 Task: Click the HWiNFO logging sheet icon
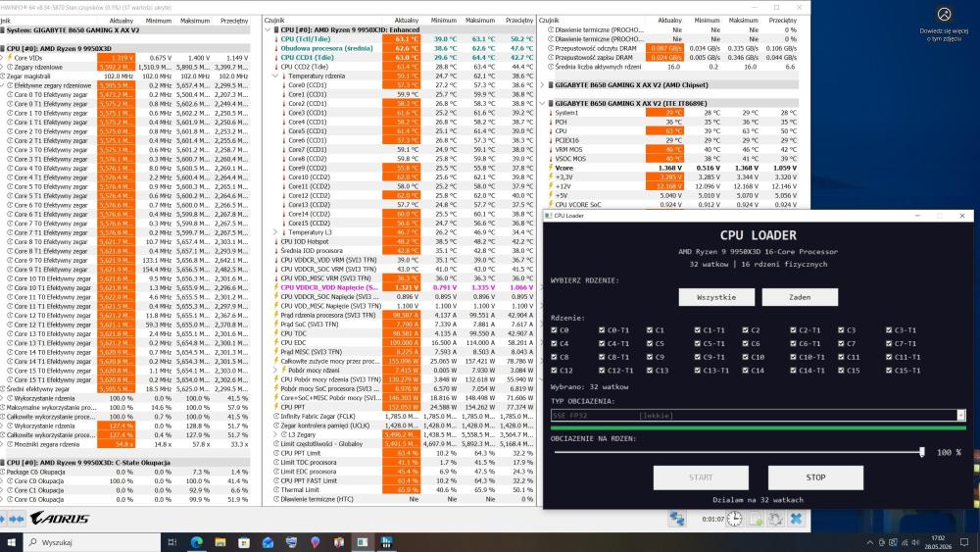[x=755, y=519]
